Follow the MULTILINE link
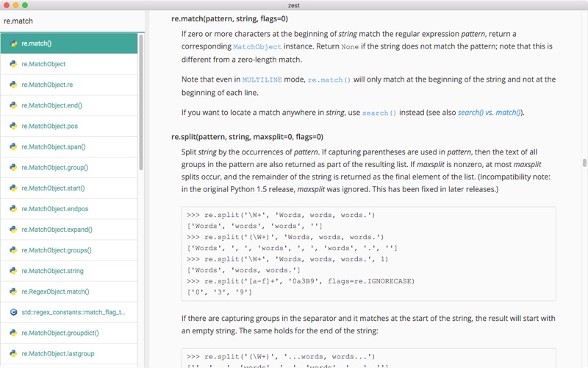The image size is (588, 368). coord(262,80)
